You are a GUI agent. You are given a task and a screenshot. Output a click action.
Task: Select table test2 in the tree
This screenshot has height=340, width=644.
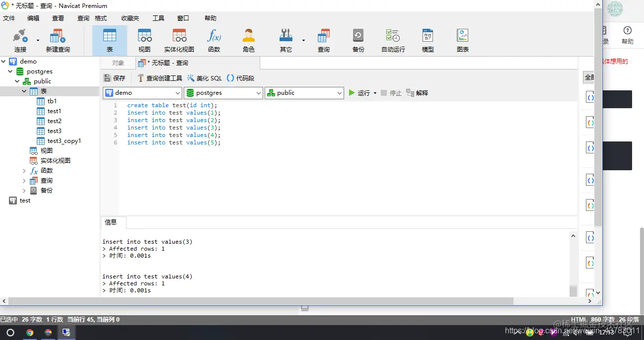point(55,121)
